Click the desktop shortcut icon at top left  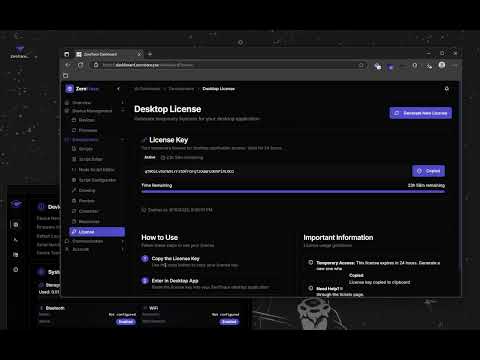pyautogui.click(x=20, y=52)
